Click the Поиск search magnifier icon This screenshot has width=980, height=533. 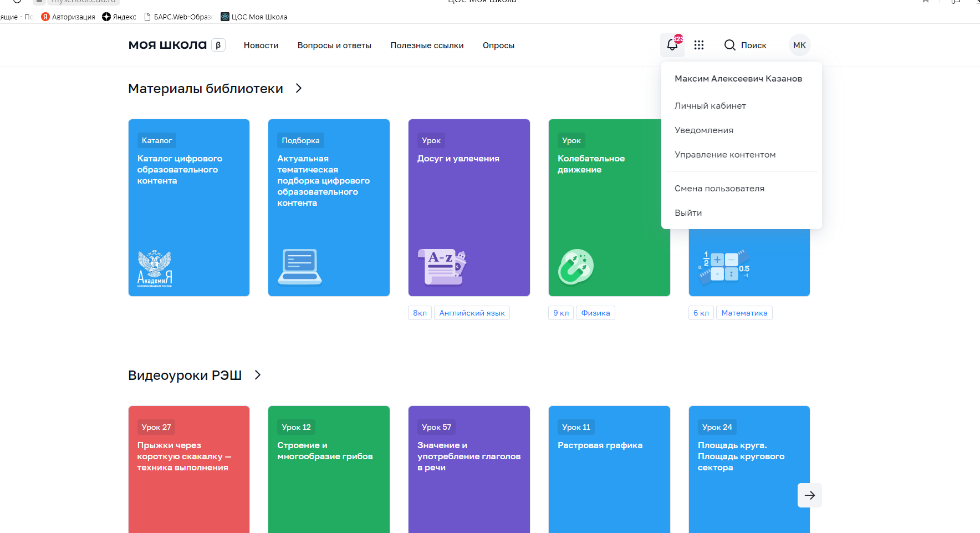730,45
